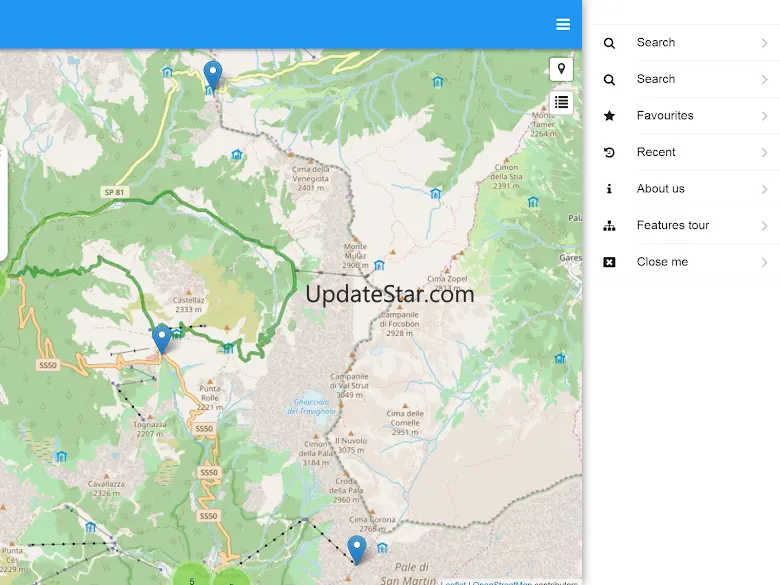780x585 pixels.
Task: Click the Il Nuvolo 3075 m label
Action: [351, 445]
